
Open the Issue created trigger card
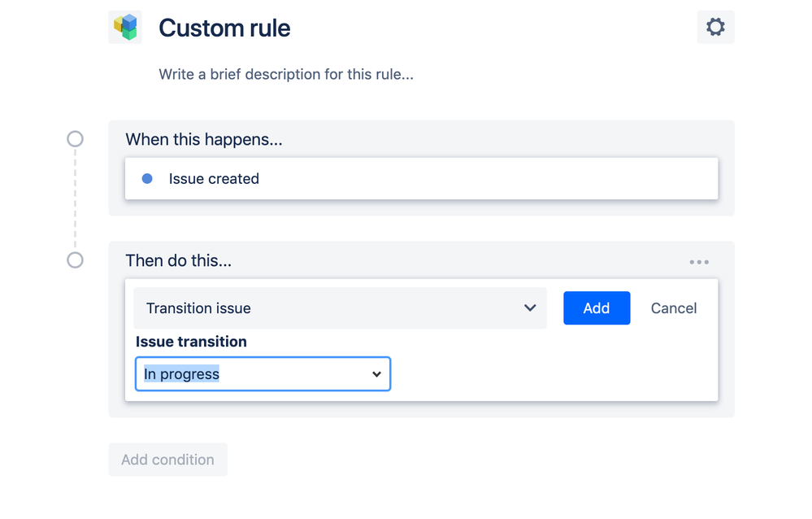[x=421, y=179]
